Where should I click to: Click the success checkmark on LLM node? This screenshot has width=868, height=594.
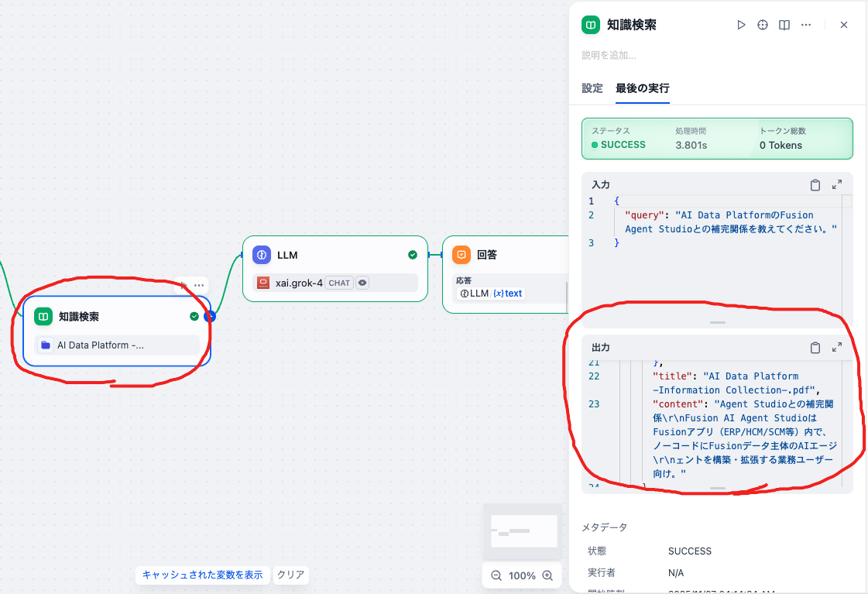click(413, 255)
